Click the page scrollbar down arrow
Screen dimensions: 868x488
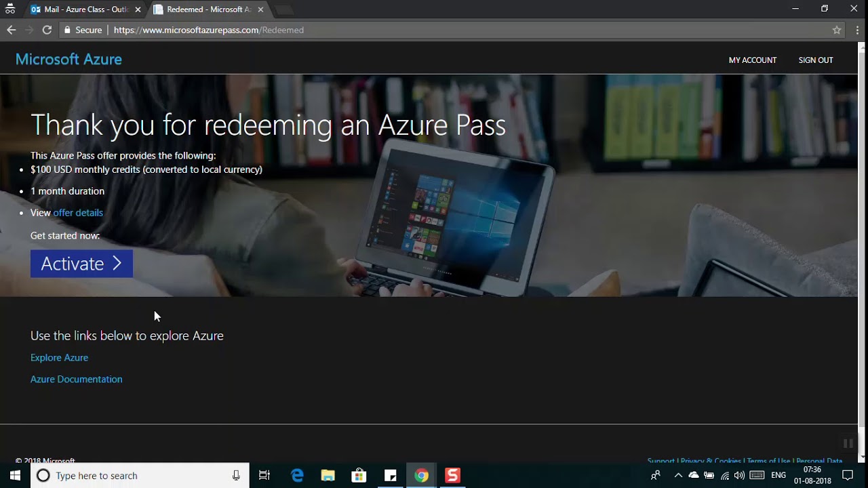[862, 458]
